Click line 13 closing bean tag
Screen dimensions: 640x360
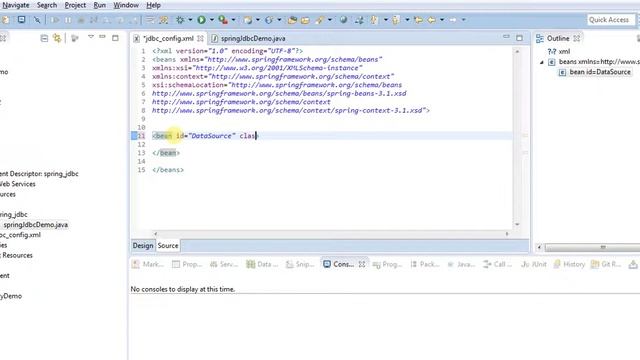[166, 153]
